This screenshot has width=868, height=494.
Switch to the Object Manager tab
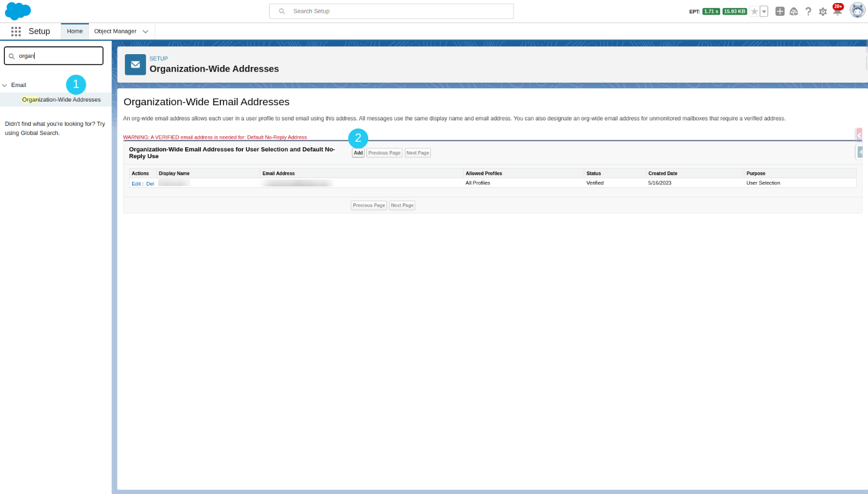115,31
